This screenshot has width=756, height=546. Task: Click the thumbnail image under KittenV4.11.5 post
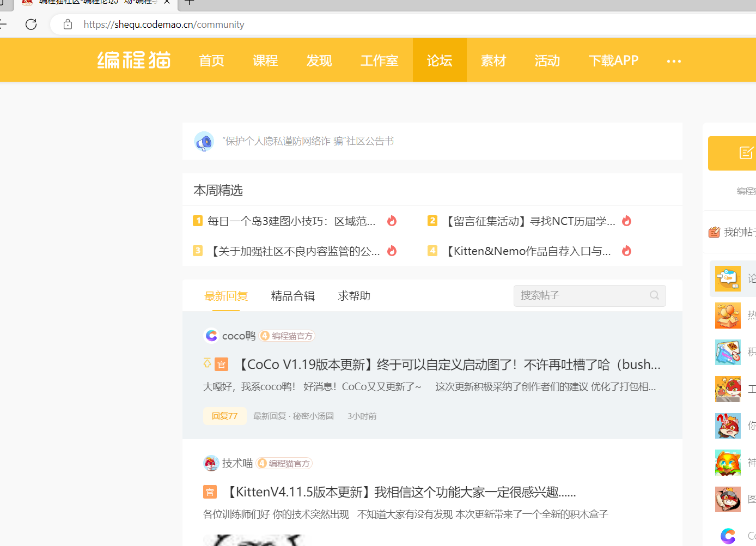(x=257, y=540)
